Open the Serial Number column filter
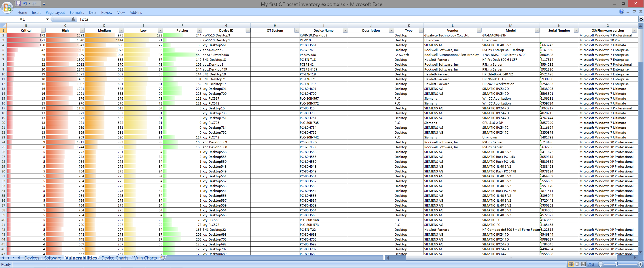Screen dimensions: 644x268 [576, 30]
